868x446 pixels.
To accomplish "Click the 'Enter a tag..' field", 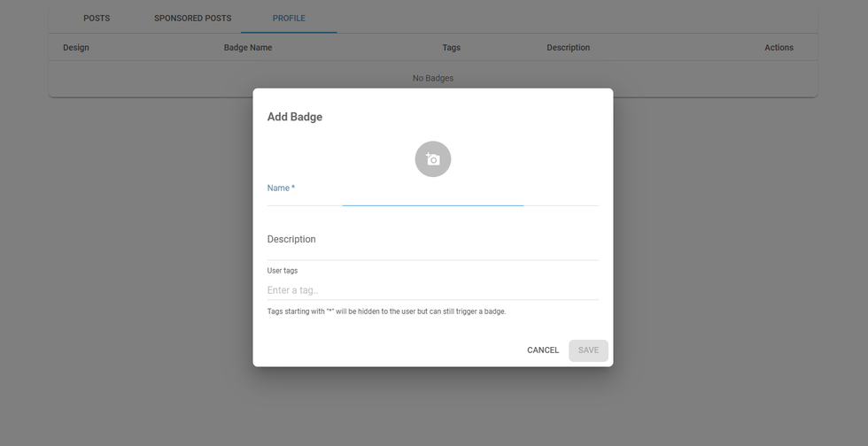I will click(432, 290).
